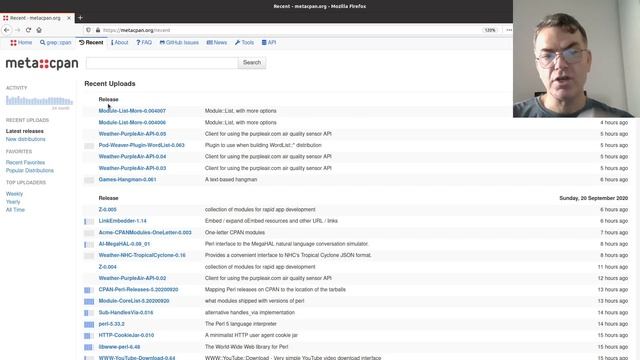
Task: Open the FAQ nav link
Action: (x=144, y=42)
